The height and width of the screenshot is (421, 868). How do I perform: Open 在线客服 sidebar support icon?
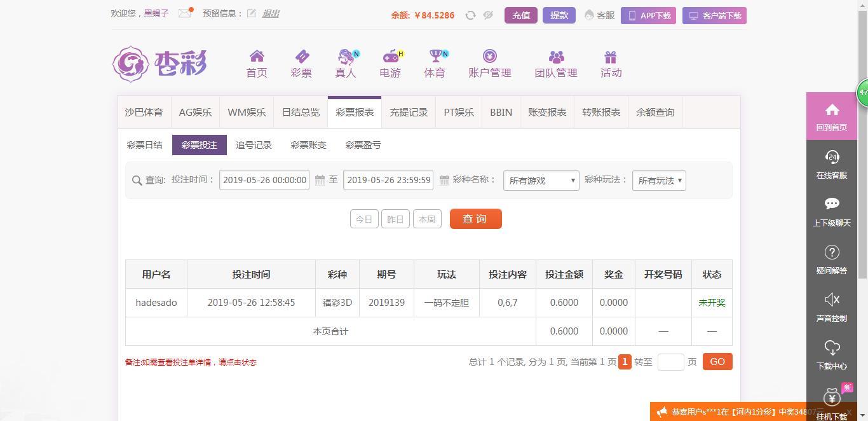coord(832,156)
